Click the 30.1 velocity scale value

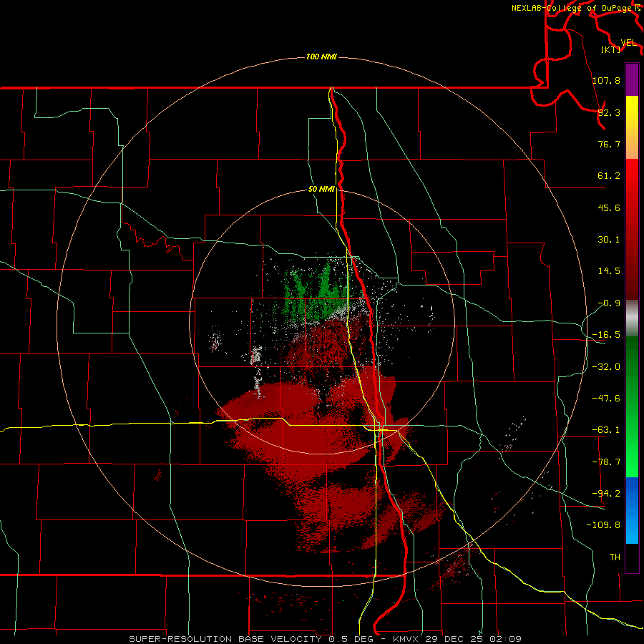pos(609,240)
